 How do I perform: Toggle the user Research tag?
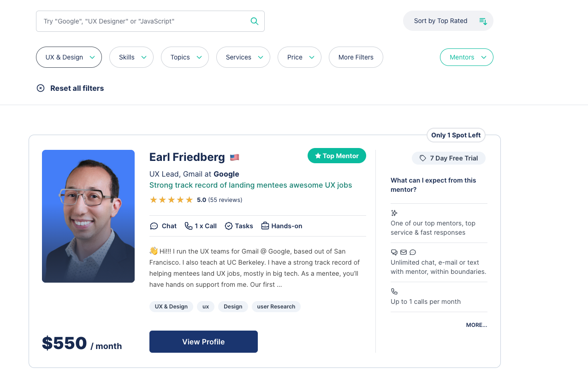tap(276, 306)
